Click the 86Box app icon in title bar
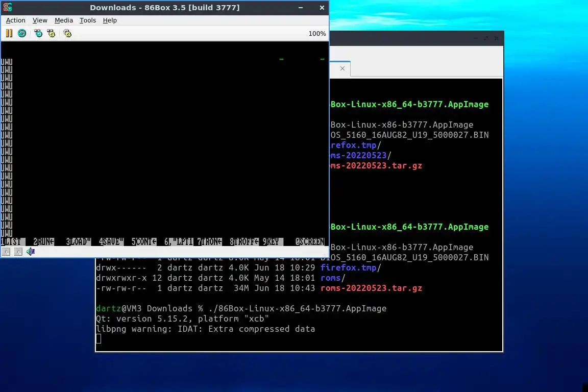588x392 pixels. point(8,7)
